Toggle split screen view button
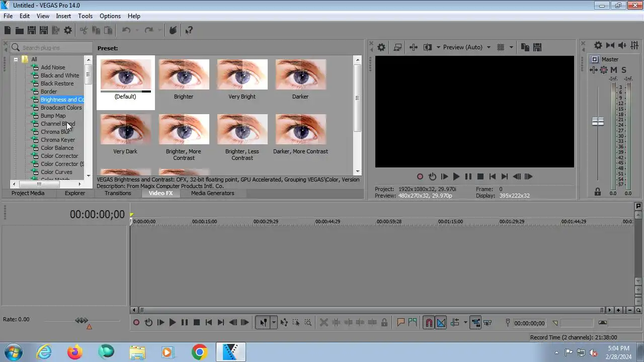The image size is (644, 362). (x=428, y=47)
